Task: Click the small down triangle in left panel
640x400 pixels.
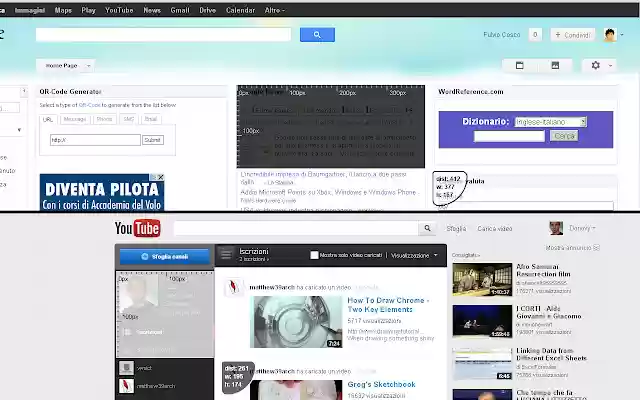Action: point(19,130)
